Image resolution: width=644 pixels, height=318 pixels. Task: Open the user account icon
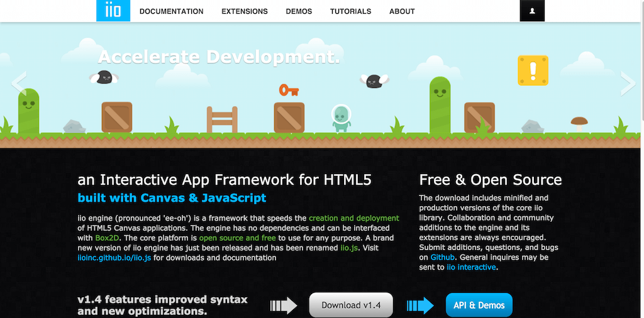point(532,11)
